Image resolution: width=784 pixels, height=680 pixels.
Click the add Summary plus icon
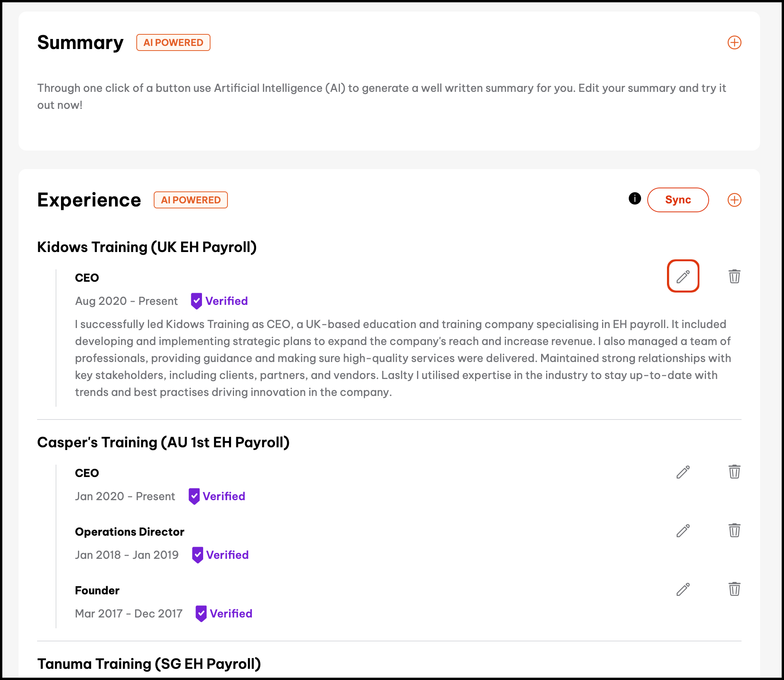[734, 42]
